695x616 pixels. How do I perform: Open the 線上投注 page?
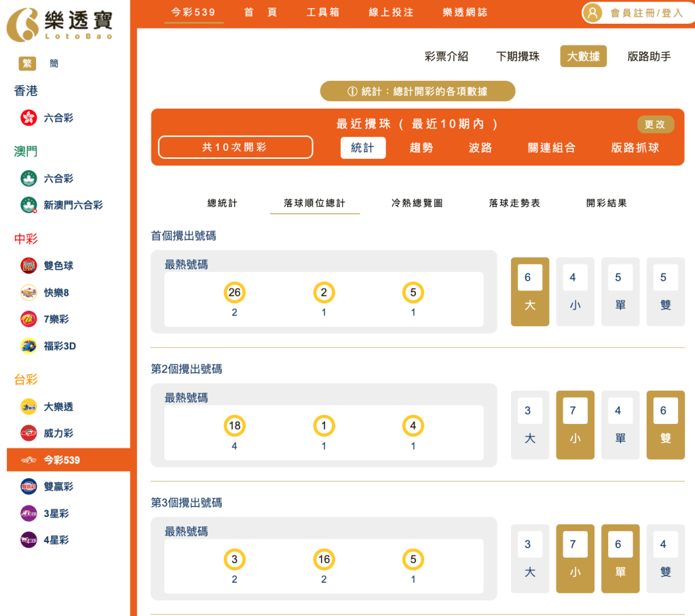coord(390,12)
